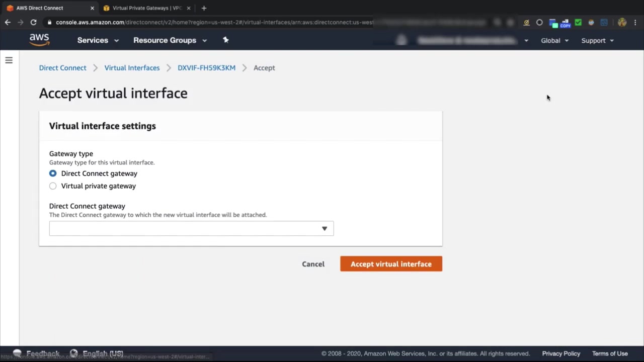Open the Terms of Use link
Viewport: 644px width, 362px height.
610,353
